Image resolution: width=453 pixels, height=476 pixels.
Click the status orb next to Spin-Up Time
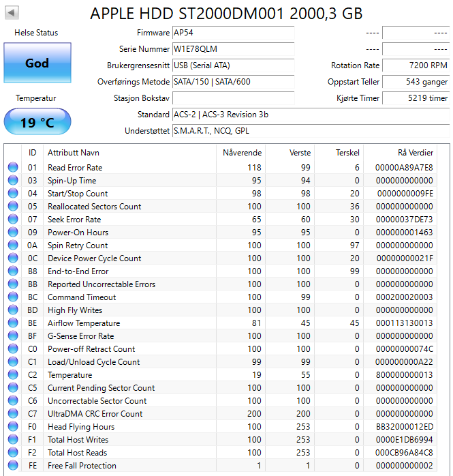(x=13, y=181)
